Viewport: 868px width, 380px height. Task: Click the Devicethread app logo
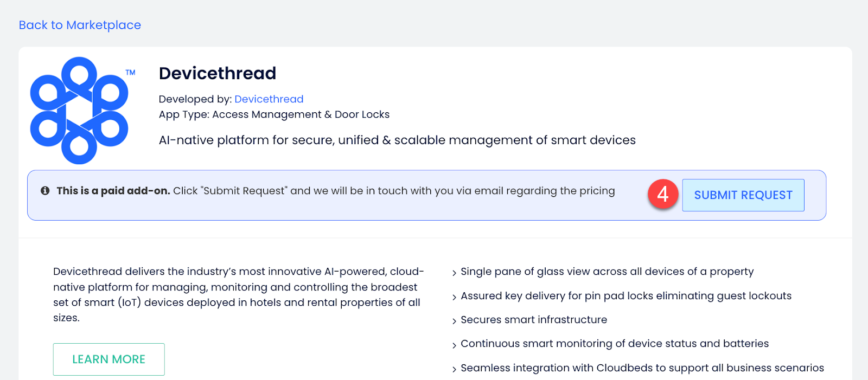click(79, 111)
